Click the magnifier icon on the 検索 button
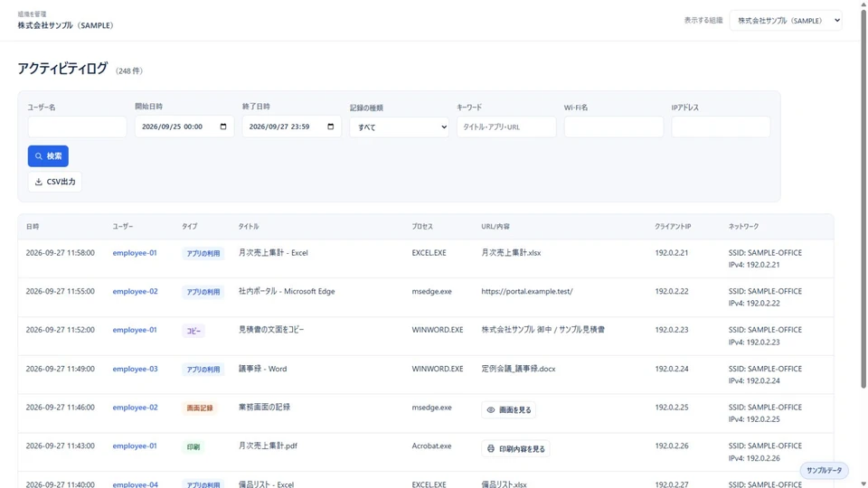This screenshot has width=868, height=488. coord(39,156)
